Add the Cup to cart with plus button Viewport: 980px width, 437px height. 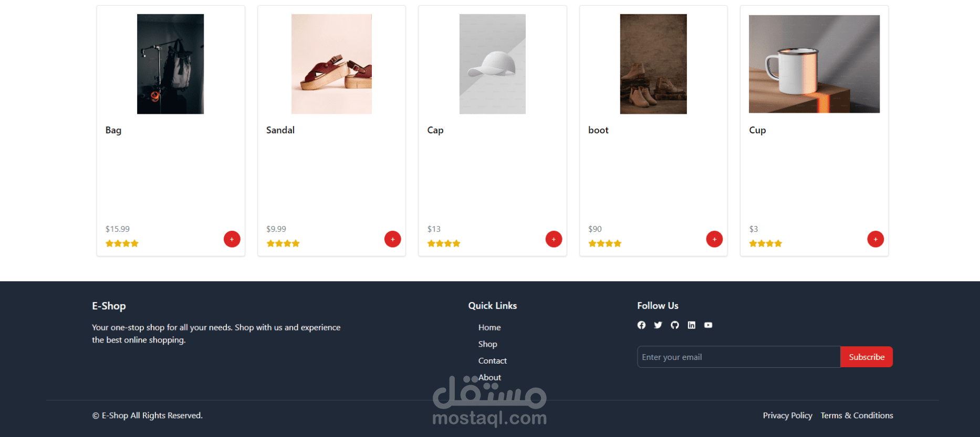click(875, 239)
